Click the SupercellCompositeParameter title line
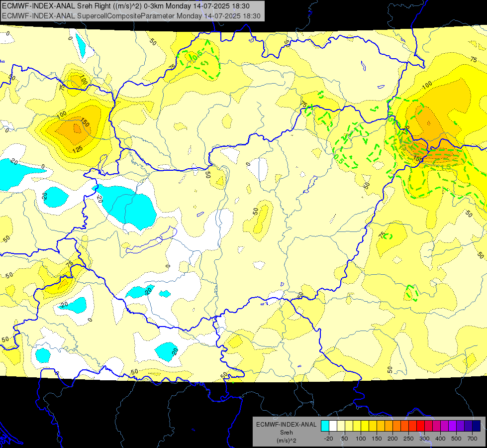Screen dimensions: 487x448 pos(131,16)
